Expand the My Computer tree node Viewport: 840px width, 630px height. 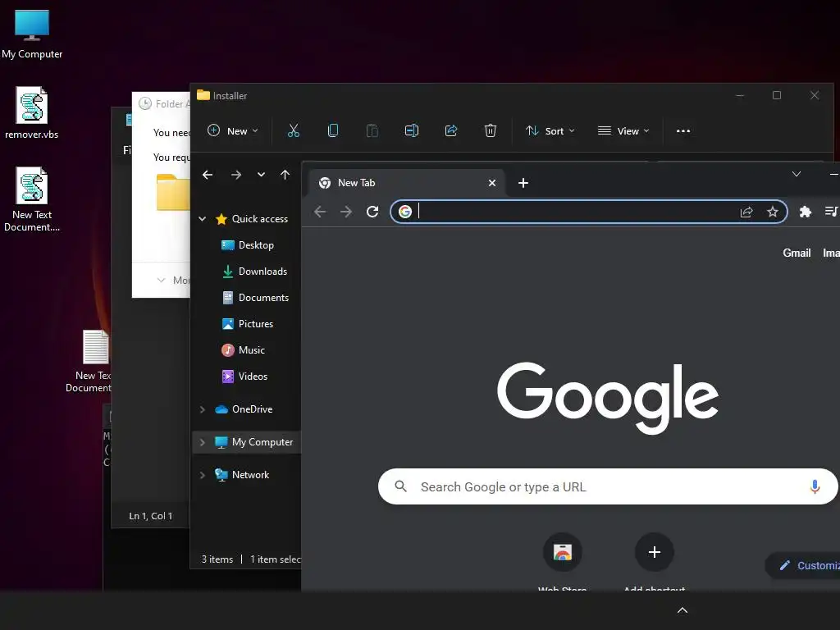(x=203, y=442)
